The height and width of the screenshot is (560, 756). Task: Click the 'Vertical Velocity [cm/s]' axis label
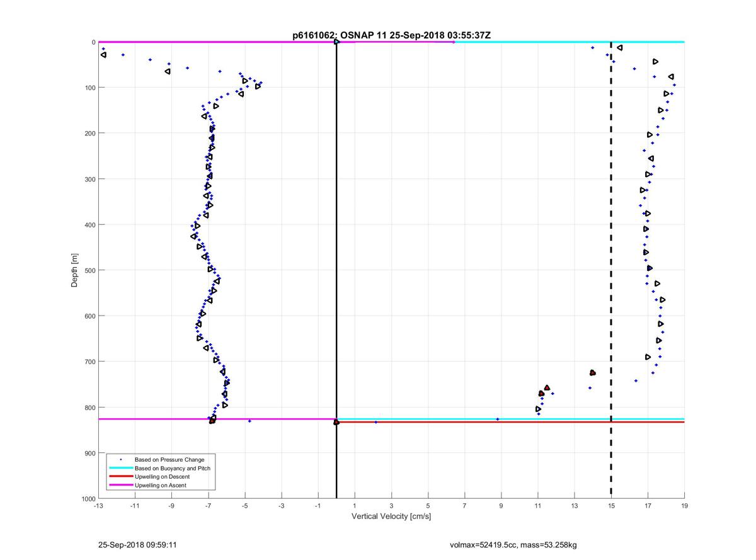[x=391, y=517]
